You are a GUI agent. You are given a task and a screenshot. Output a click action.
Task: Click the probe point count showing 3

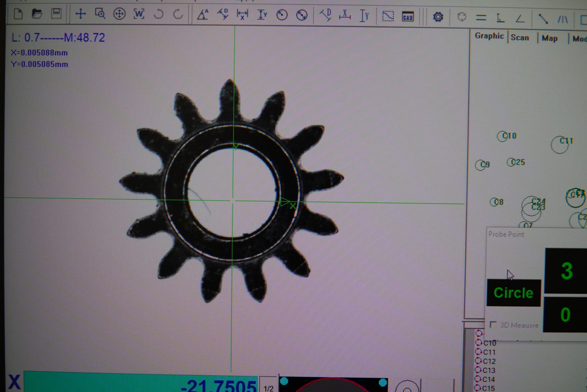tap(566, 271)
